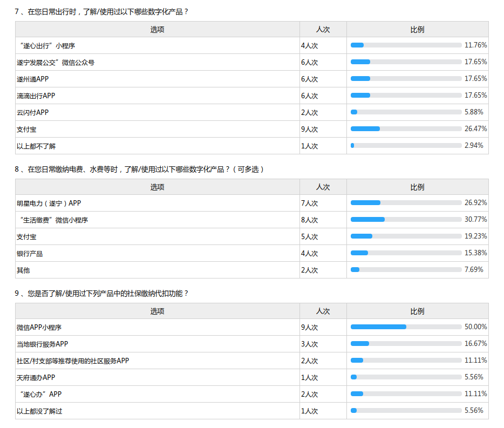This screenshot has height=428, width=504.
Task: Click the 云闪付APP 5.88% progress bar
Action: click(406, 112)
